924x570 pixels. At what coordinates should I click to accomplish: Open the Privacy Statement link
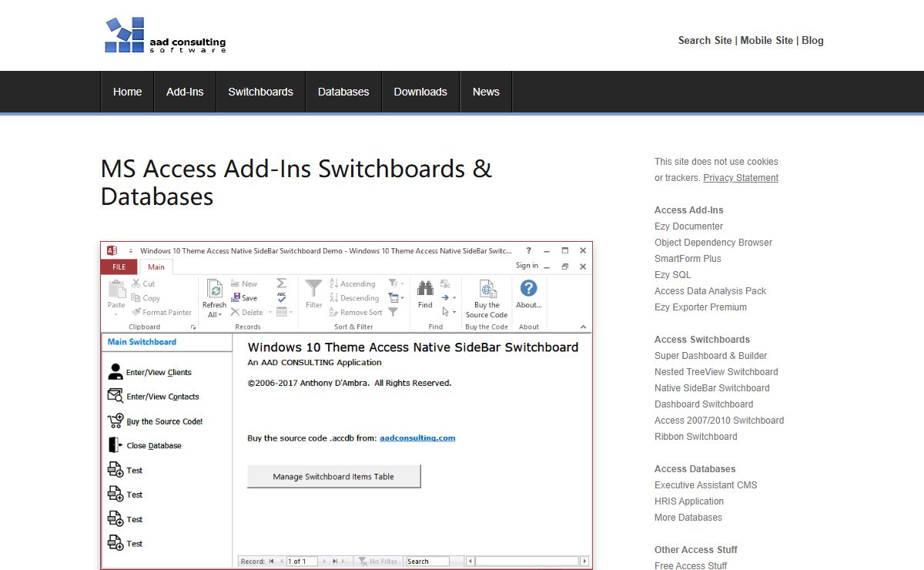coord(741,178)
